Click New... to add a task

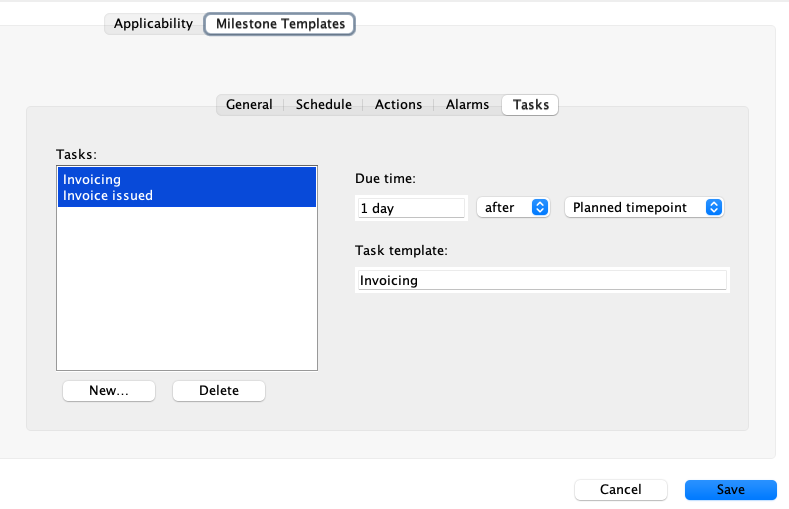[x=109, y=391]
